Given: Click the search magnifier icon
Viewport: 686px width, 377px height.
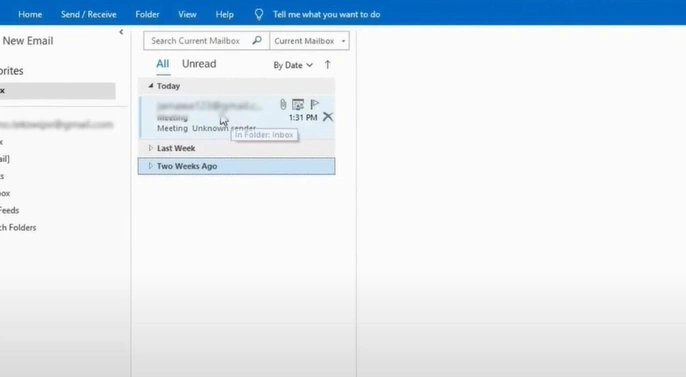Looking at the screenshot, I should click(x=257, y=40).
